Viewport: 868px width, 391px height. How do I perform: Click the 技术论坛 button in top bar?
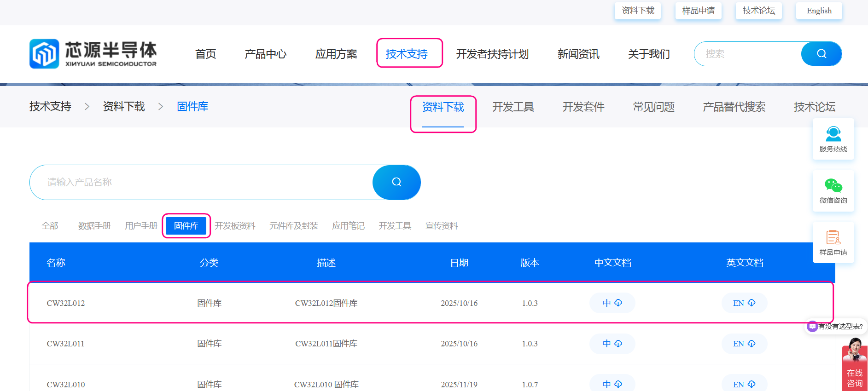pyautogui.click(x=758, y=11)
